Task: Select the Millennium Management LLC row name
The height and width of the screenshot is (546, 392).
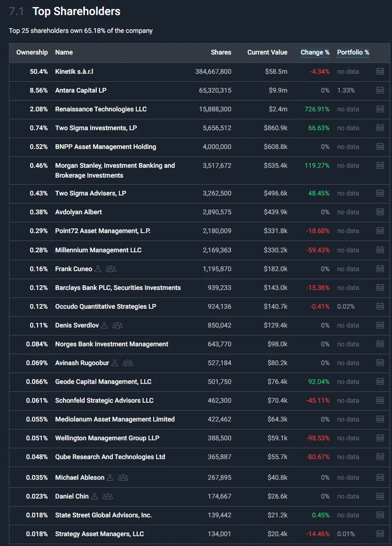Action: click(98, 250)
